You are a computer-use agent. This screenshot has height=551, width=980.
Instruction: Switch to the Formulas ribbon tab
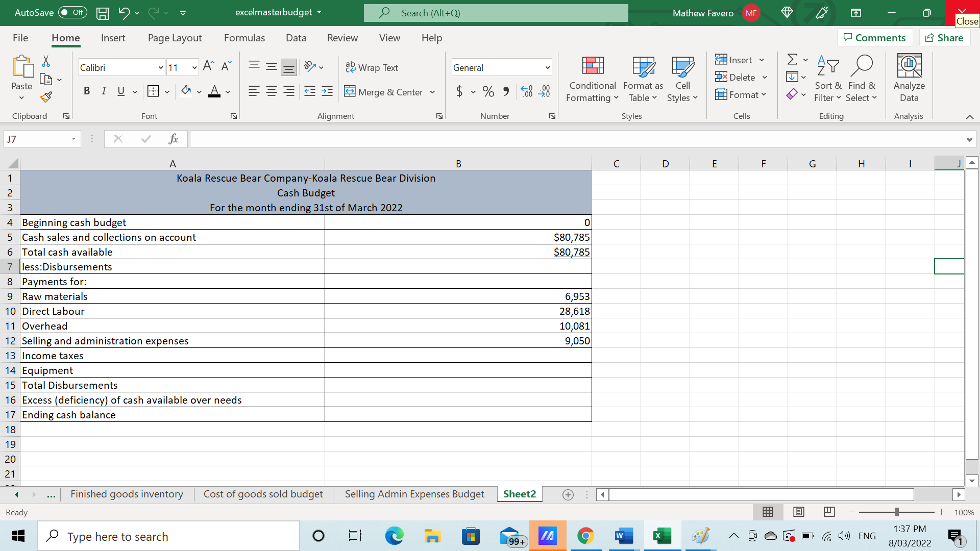click(x=244, y=38)
